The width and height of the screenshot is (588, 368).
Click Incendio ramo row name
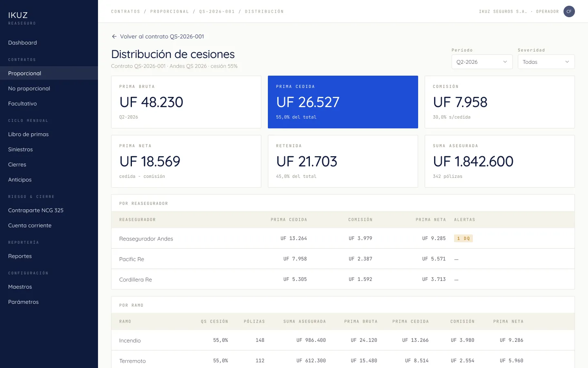[x=130, y=341]
